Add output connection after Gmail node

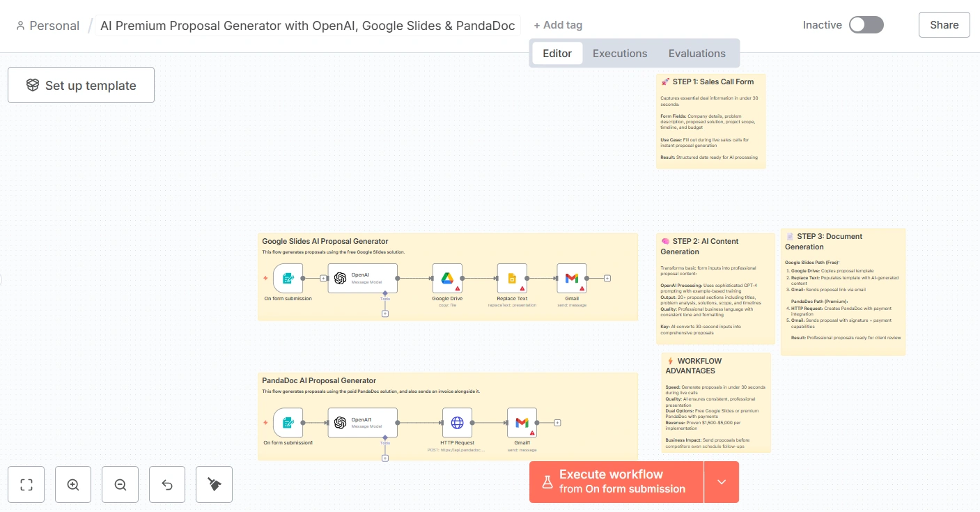point(607,278)
